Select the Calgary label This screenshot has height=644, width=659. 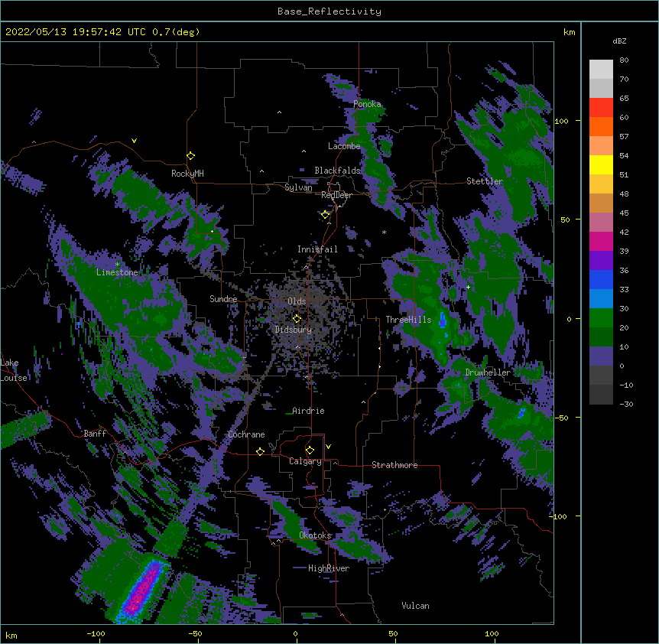point(305,461)
